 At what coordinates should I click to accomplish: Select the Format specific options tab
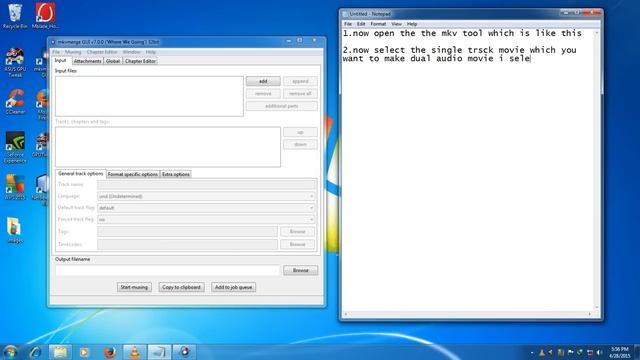[x=133, y=174]
